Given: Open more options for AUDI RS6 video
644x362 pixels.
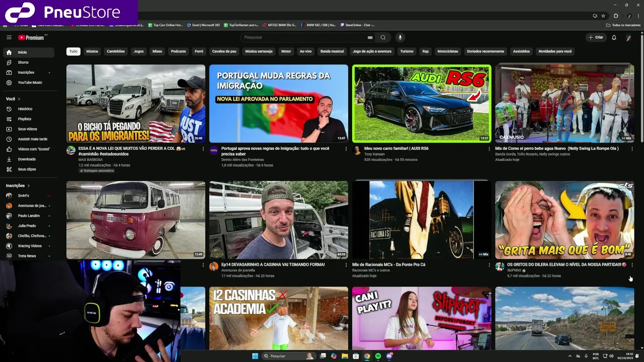Looking at the screenshot, I should pyautogui.click(x=489, y=149).
